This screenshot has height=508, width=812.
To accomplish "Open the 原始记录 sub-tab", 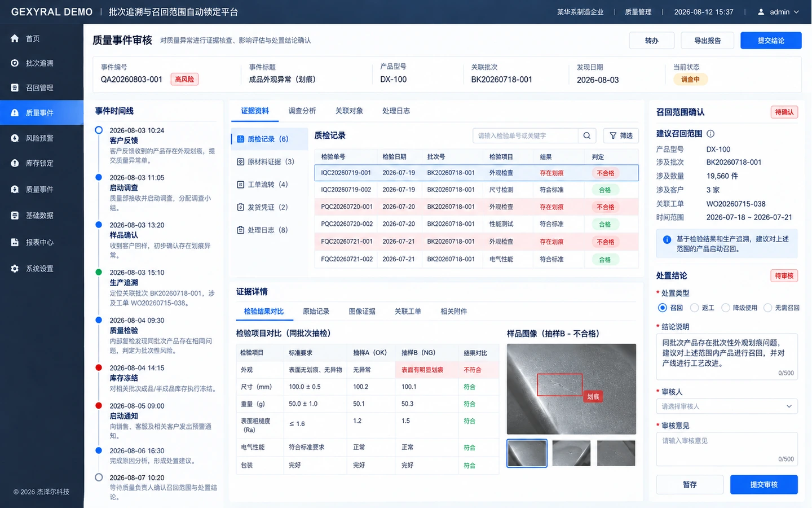I will point(316,311).
